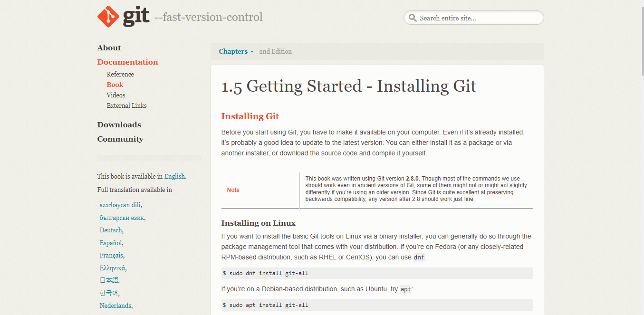Open External Links page
Viewport: 644px width, 315px height.
126,105
